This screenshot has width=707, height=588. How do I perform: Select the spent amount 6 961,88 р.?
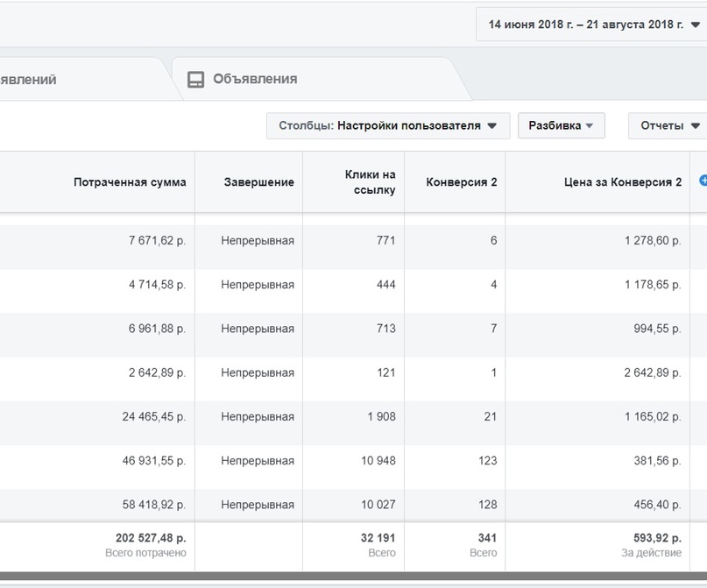tap(158, 329)
